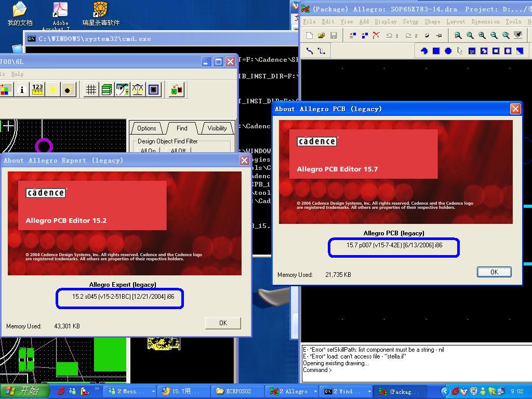Click the Color palette icon
The height and width of the screenshot is (399, 532).
[5, 89]
